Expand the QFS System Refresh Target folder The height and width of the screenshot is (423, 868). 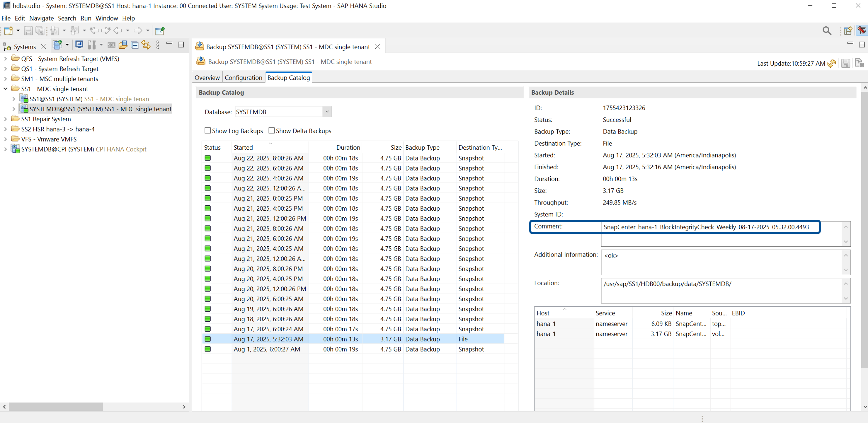pos(5,59)
